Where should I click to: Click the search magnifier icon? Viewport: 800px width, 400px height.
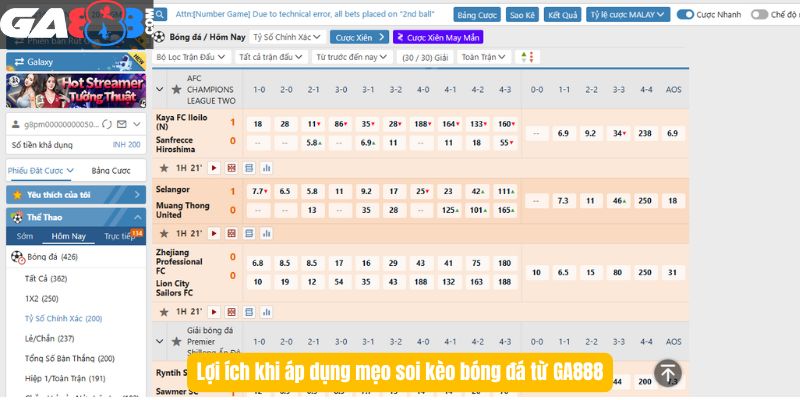(x=161, y=14)
